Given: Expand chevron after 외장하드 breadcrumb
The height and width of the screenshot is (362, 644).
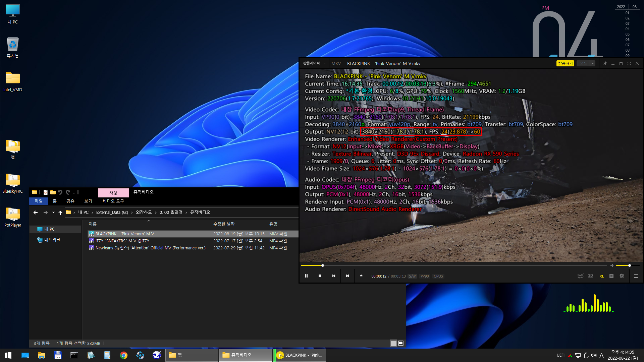Looking at the screenshot, I should click(x=156, y=213).
